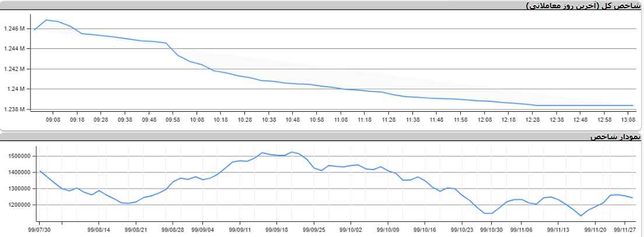Select the 99/08/21 date axis label
The image size is (644, 237).
(x=136, y=230)
